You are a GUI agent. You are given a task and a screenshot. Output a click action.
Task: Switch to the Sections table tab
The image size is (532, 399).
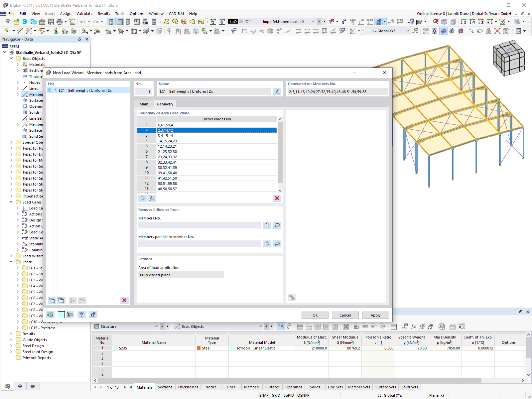(x=165, y=387)
